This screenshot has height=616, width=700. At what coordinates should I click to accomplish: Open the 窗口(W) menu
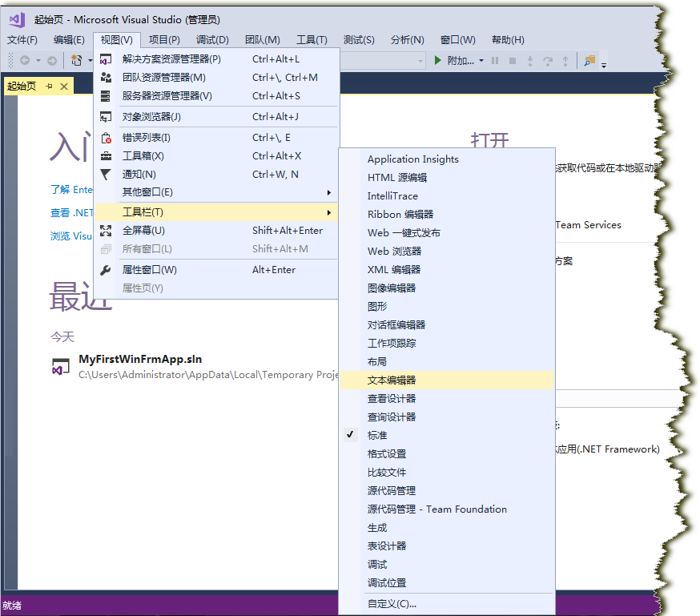pyautogui.click(x=458, y=40)
